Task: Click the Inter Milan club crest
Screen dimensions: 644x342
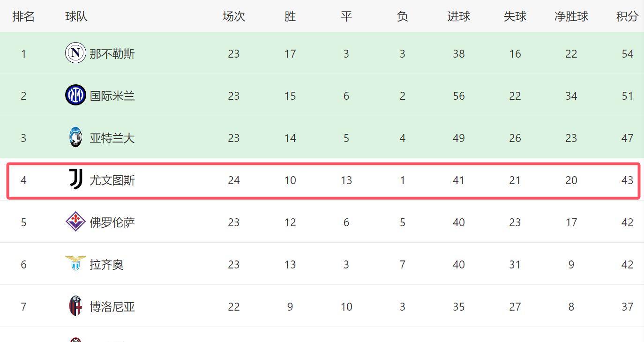Action: (75, 95)
